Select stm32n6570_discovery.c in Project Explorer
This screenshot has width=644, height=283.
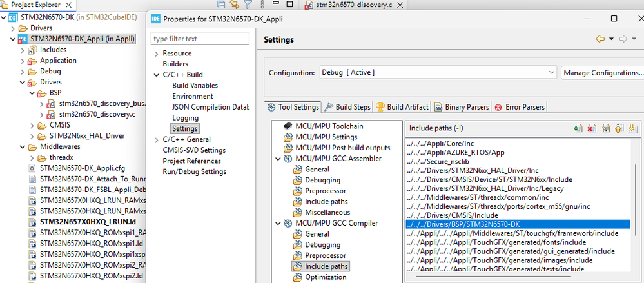tap(97, 114)
